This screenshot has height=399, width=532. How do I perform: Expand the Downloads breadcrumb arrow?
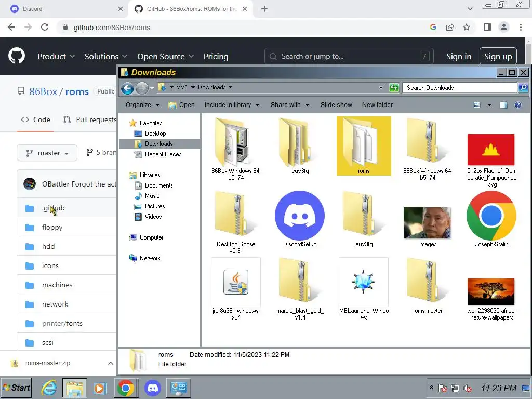pyautogui.click(x=230, y=87)
